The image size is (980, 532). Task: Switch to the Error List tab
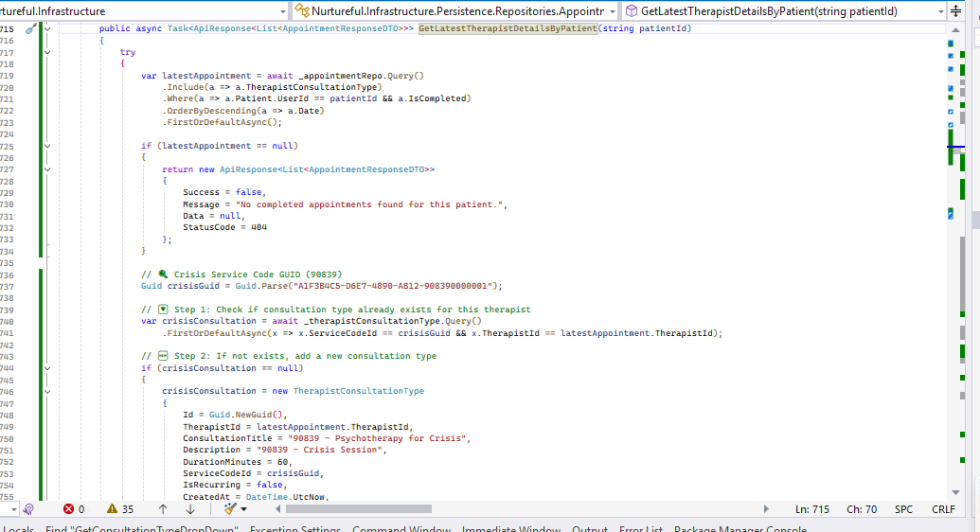641,528
